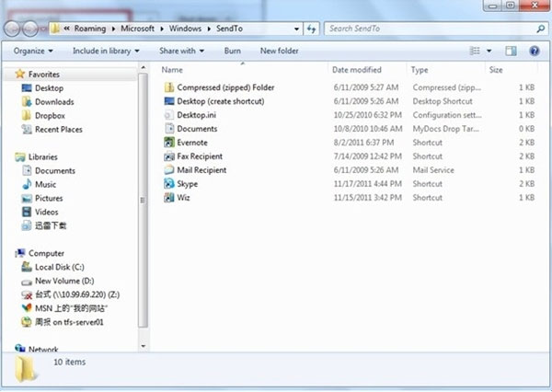Image resolution: width=552 pixels, height=392 pixels.
Task: Click the navigation pane scroll up arrow
Action: [x=143, y=67]
